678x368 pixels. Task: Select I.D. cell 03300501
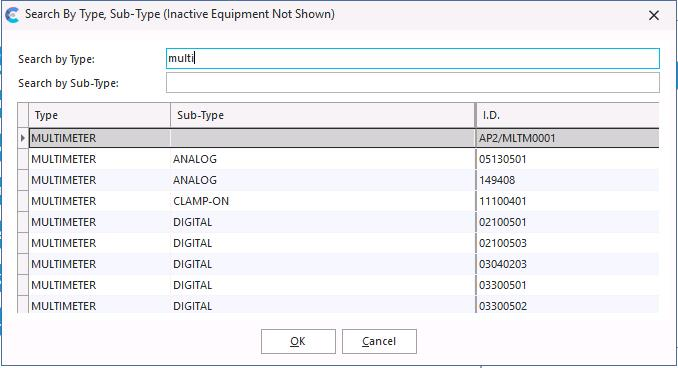tap(567, 285)
